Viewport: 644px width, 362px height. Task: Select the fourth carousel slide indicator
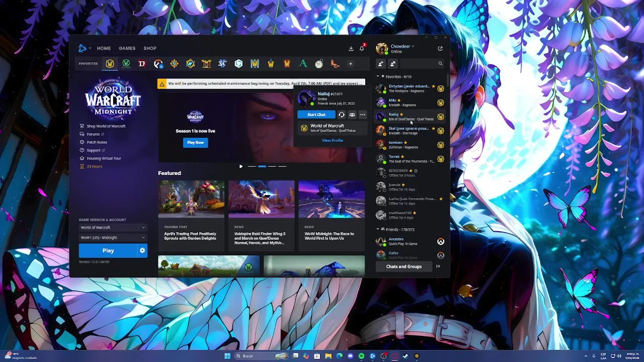282,166
